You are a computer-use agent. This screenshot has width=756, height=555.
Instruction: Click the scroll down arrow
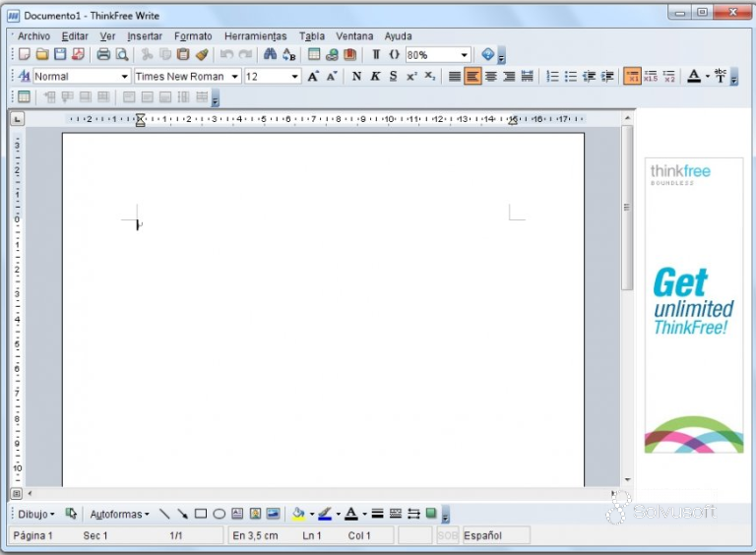pos(627,479)
